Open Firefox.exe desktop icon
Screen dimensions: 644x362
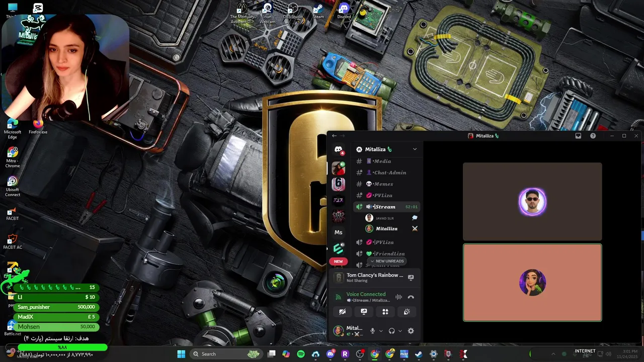pyautogui.click(x=38, y=127)
